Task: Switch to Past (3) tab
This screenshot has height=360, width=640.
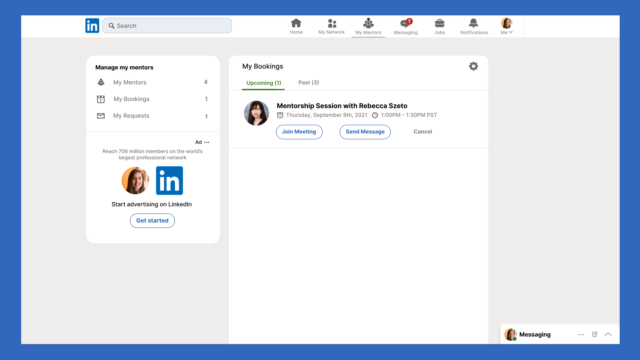Action: coord(309,82)
